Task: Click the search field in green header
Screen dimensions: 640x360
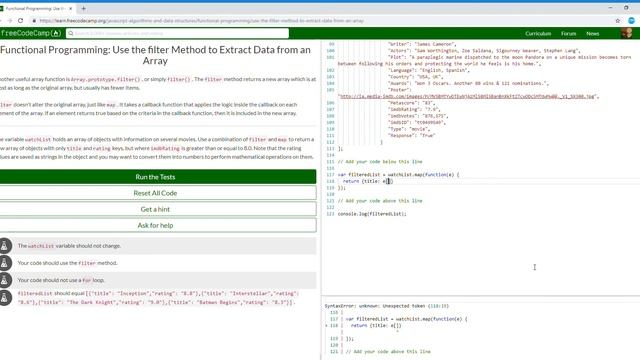Action: (x=178, y=33)
